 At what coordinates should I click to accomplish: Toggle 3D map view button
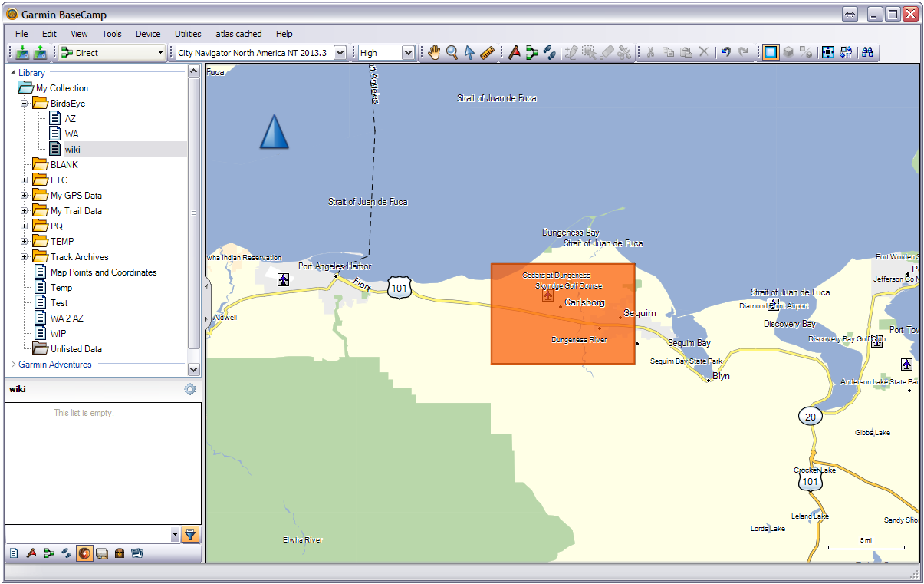788,52
